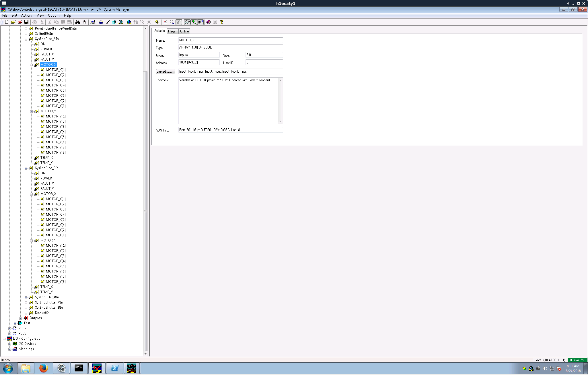Click the magnifying glass toolbar icon
588x375 pixels.
(172, 22)
